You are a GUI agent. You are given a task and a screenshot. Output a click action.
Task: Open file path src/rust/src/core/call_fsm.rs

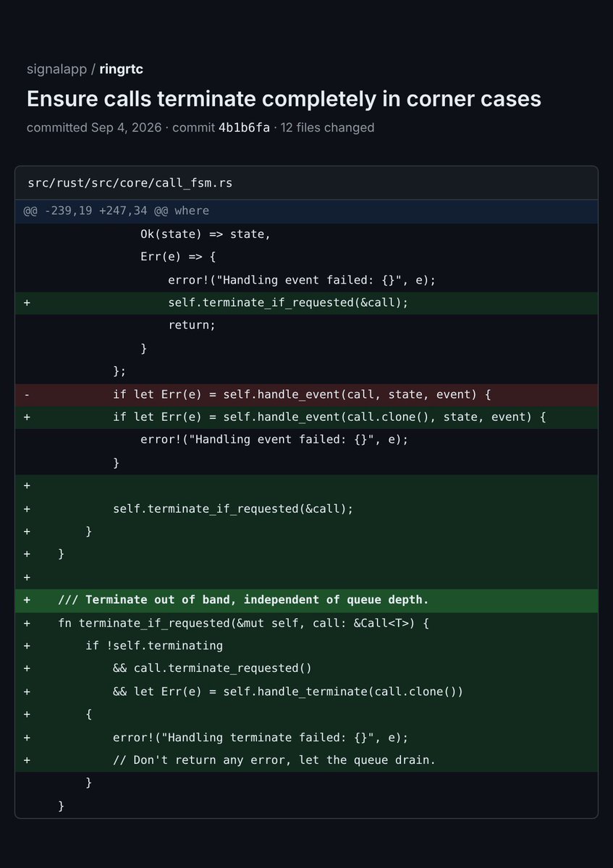point(130,183)
